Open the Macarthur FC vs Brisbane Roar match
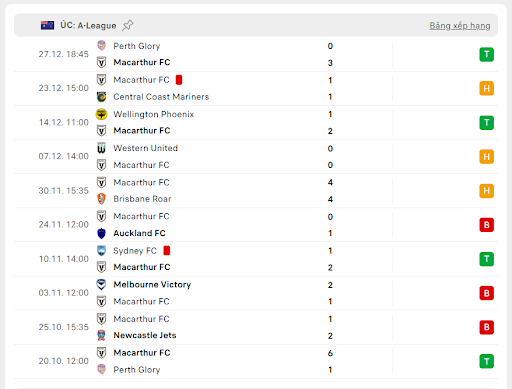The width and height of the screenshot is (512, 389). click(256, 191)
